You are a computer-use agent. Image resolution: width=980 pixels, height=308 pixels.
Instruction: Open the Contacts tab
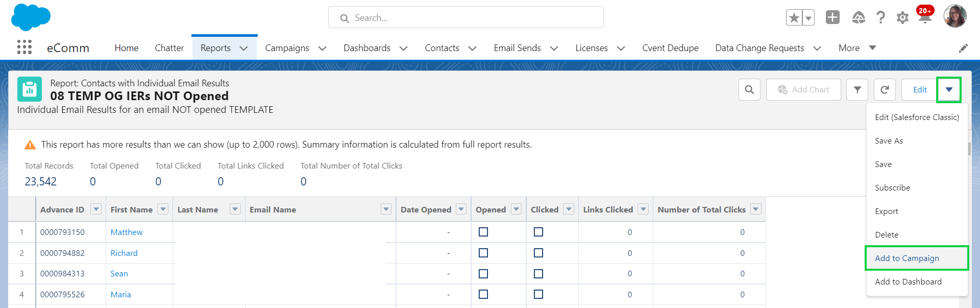pyautogui.click(x=442, y=48)
